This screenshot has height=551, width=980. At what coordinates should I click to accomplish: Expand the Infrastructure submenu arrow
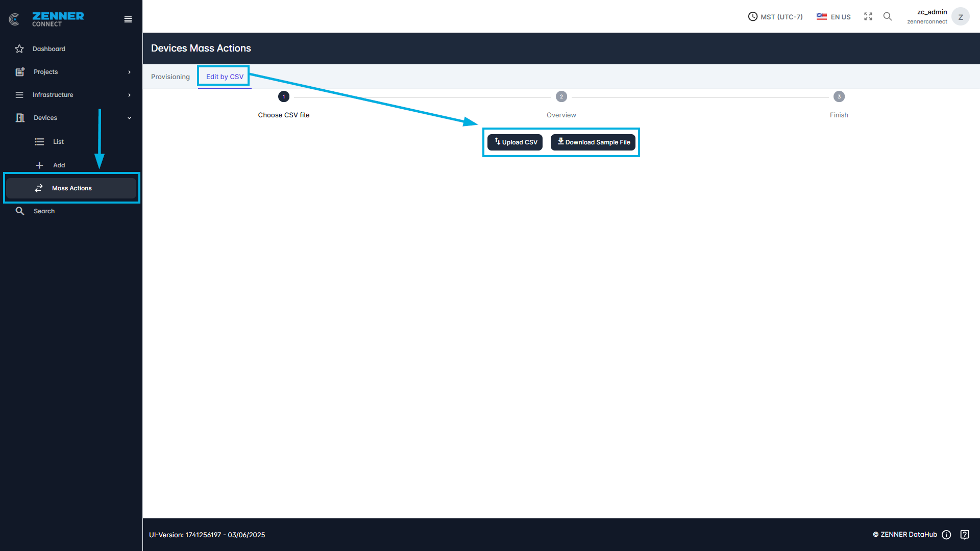pyautogui.click(x=129, y=95)
